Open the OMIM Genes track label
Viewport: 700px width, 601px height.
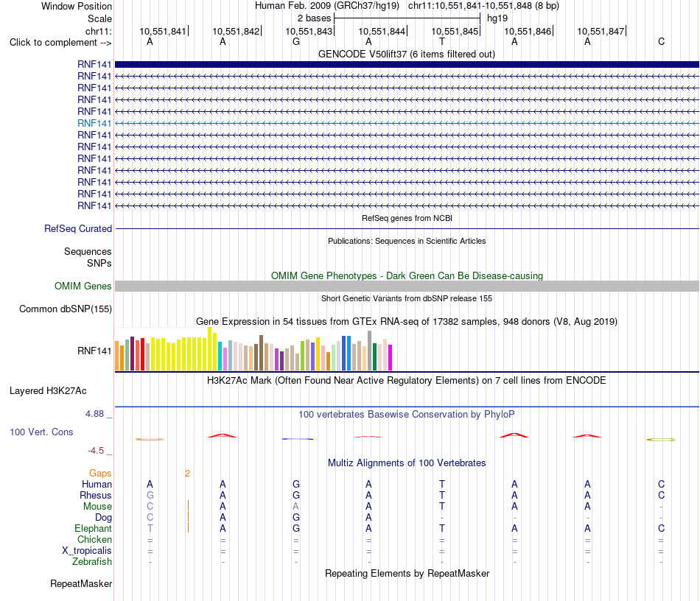83,286
